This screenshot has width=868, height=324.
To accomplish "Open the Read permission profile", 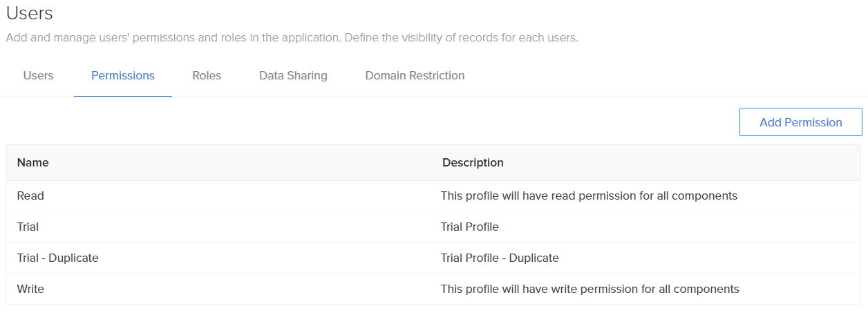I will click(30, 196).
